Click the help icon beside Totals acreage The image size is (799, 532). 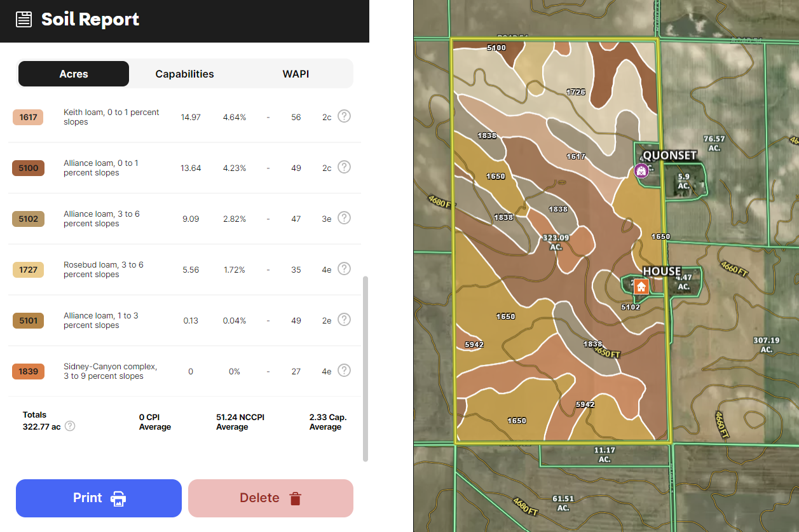click(x=70, y=426)
